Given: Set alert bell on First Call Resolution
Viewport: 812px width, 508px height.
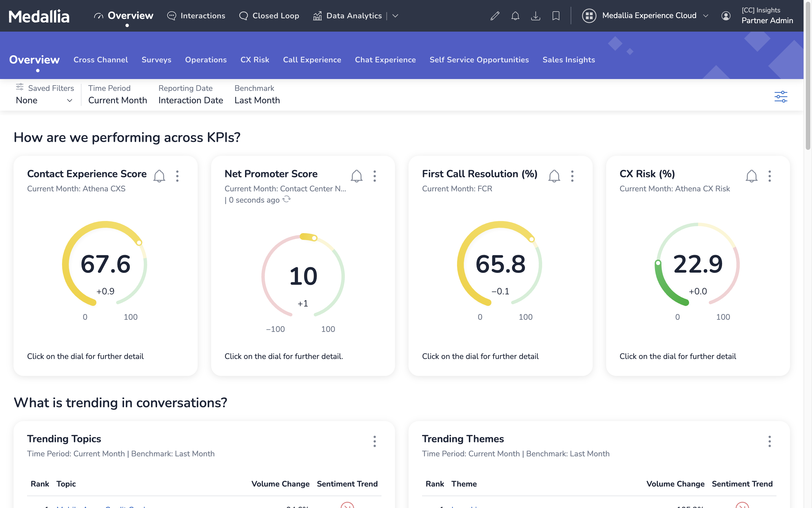Looking at the screenshot, I should 554,176.
